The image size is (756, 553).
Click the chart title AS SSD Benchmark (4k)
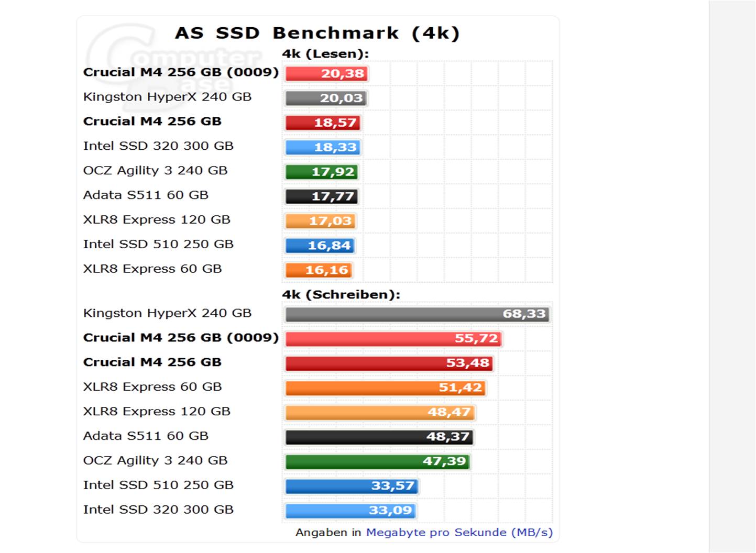click(317, 33)
